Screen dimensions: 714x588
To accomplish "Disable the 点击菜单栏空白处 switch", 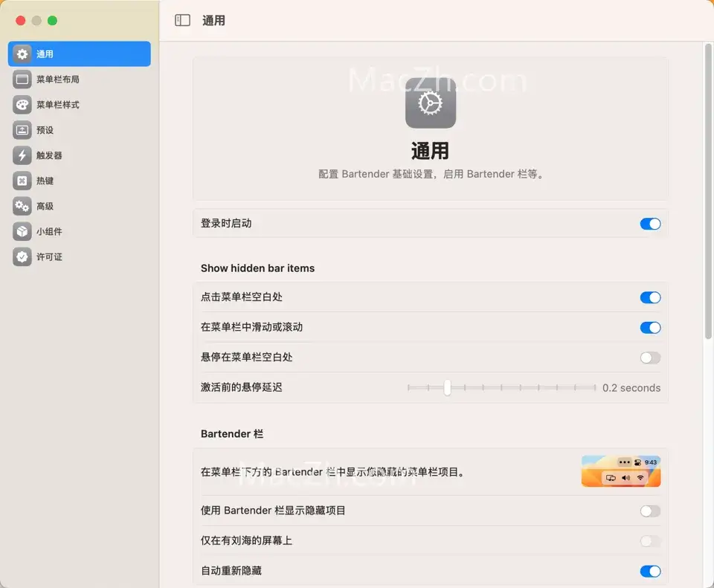I will 650,297.
